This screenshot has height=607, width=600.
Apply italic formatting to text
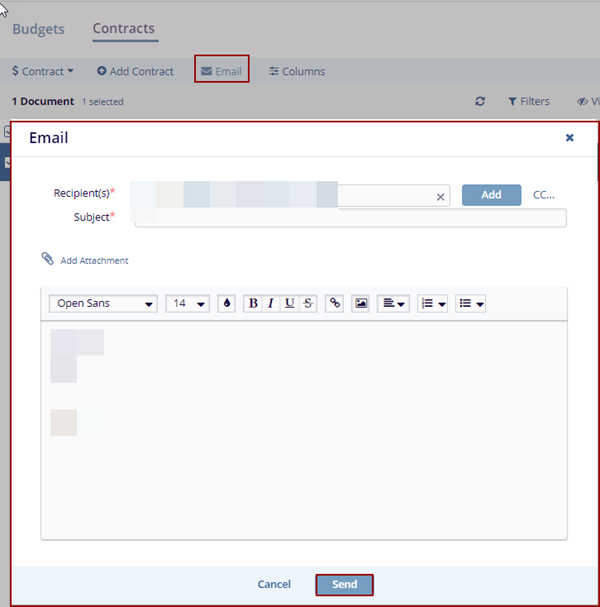[270, 303]
